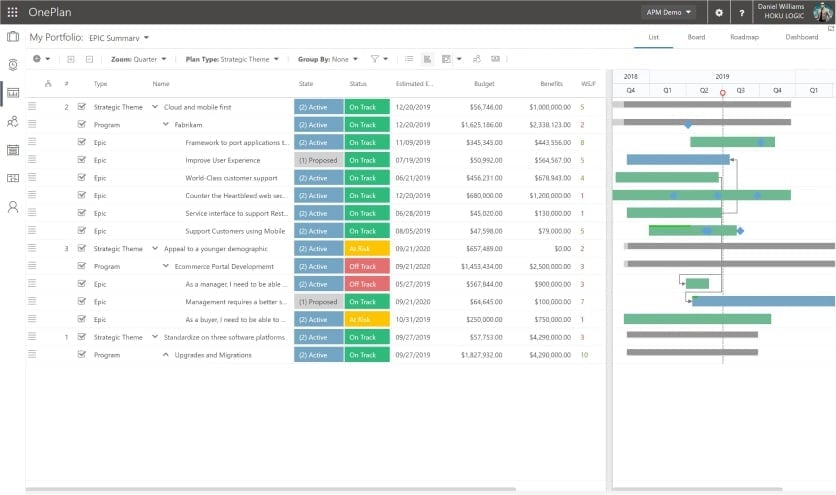The width and height of the screenshot is (836, 495).
Task: Click Gantt bar for Framework to port applications
Action: (x=732, y=142)
